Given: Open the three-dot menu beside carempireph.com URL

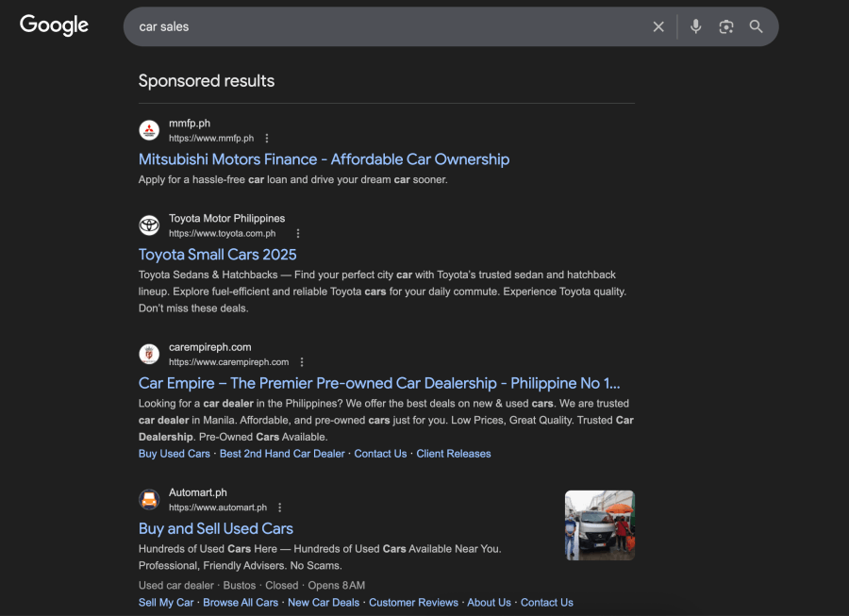Looking at the screenshot, I should tap(302, 362).
